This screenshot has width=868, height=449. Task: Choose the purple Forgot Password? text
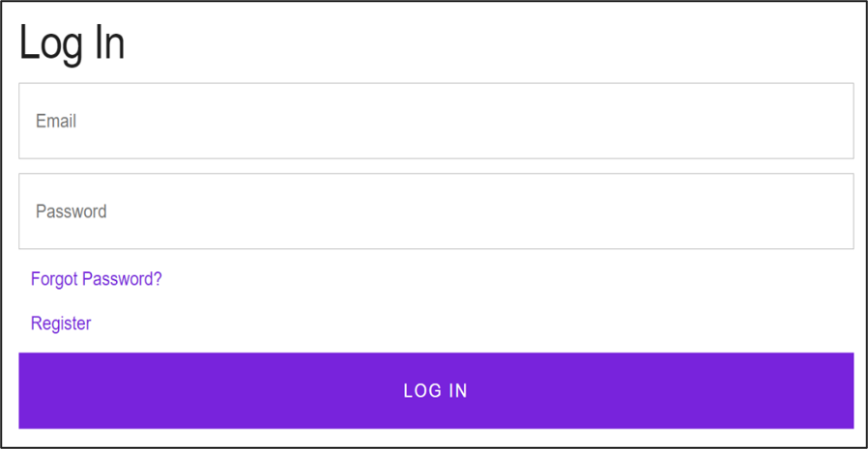[x=97, y=279]
